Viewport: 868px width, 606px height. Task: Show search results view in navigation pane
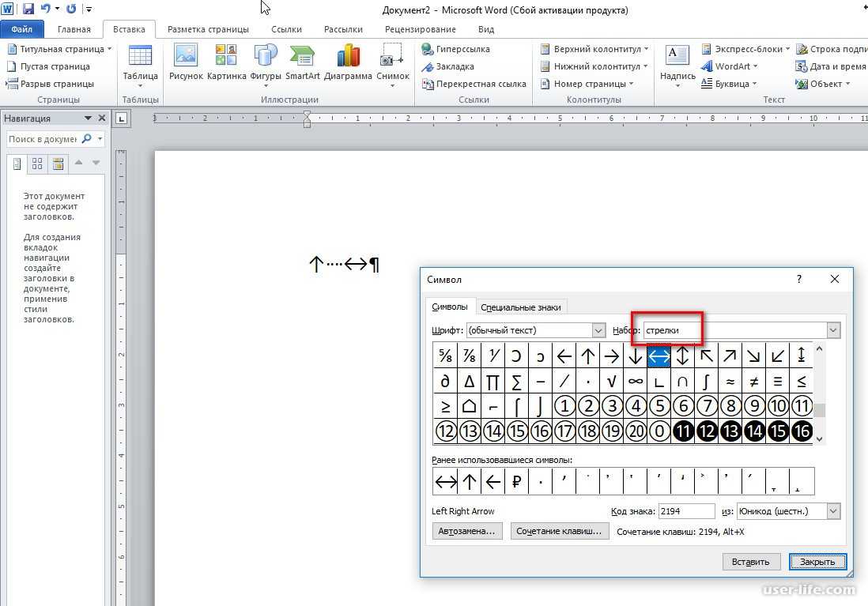coord(58,164)
